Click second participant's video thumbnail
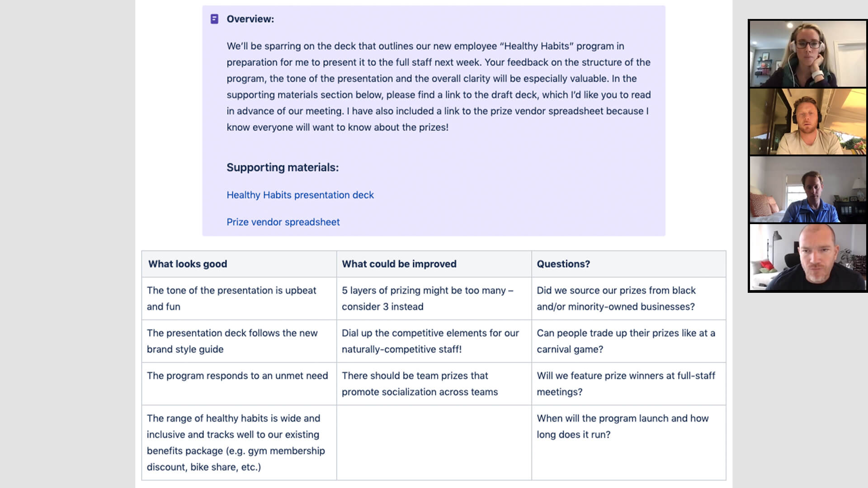The width and height of the screenshot is (868, 488). pos(808,122)
